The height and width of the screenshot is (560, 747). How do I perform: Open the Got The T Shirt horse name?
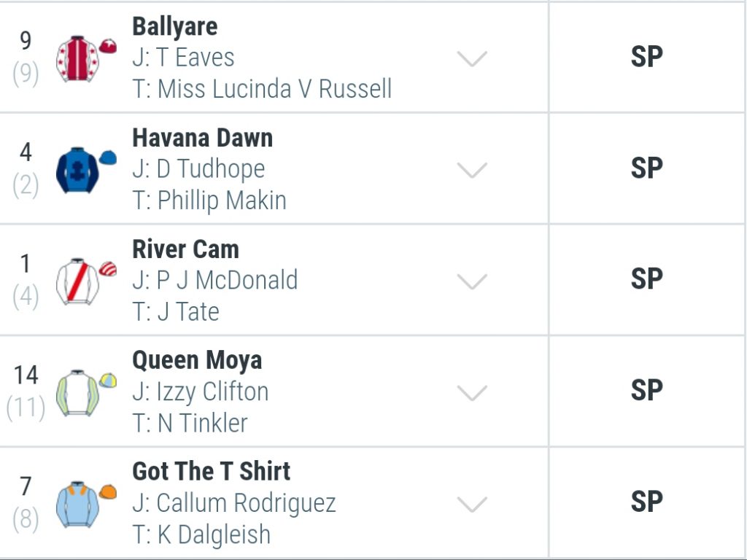(x=211, y=472)
